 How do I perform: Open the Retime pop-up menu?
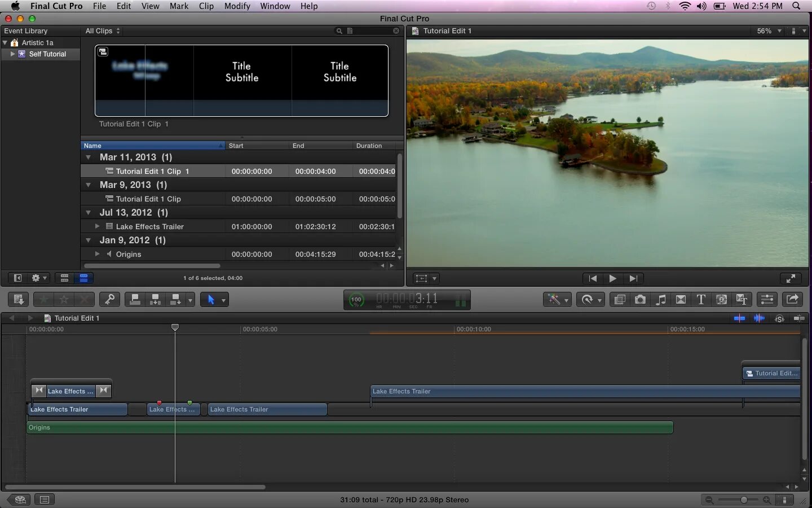tap(591, 300)
